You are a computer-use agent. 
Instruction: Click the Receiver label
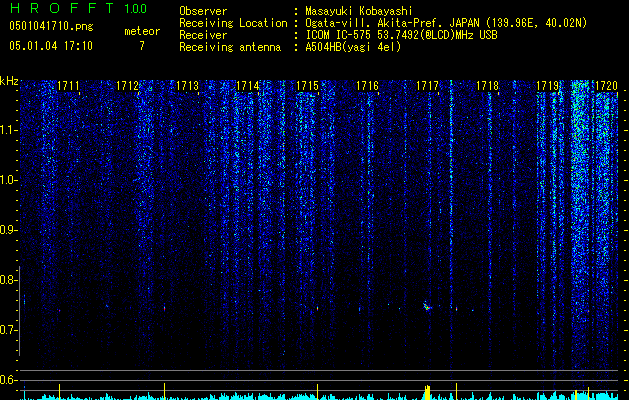click(203, 35)
